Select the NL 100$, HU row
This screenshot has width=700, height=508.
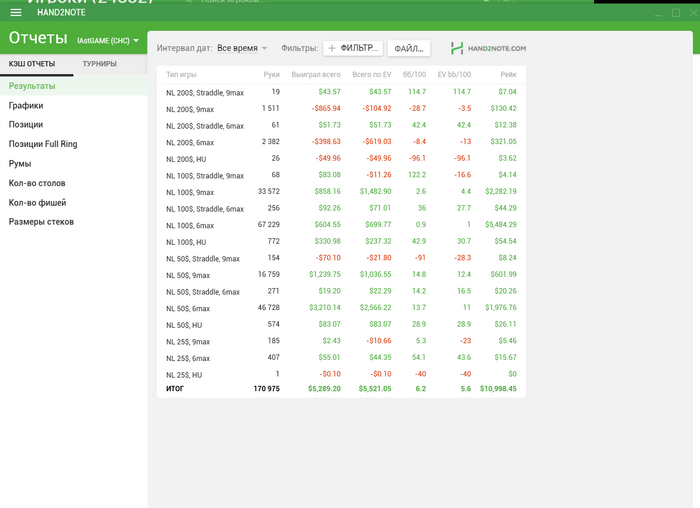click(341, 242)
